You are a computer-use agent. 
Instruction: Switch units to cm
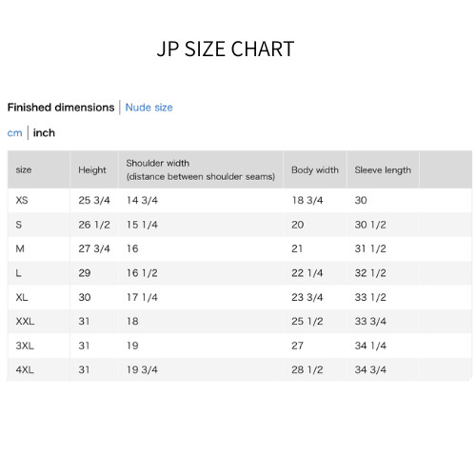pos(15,133)
